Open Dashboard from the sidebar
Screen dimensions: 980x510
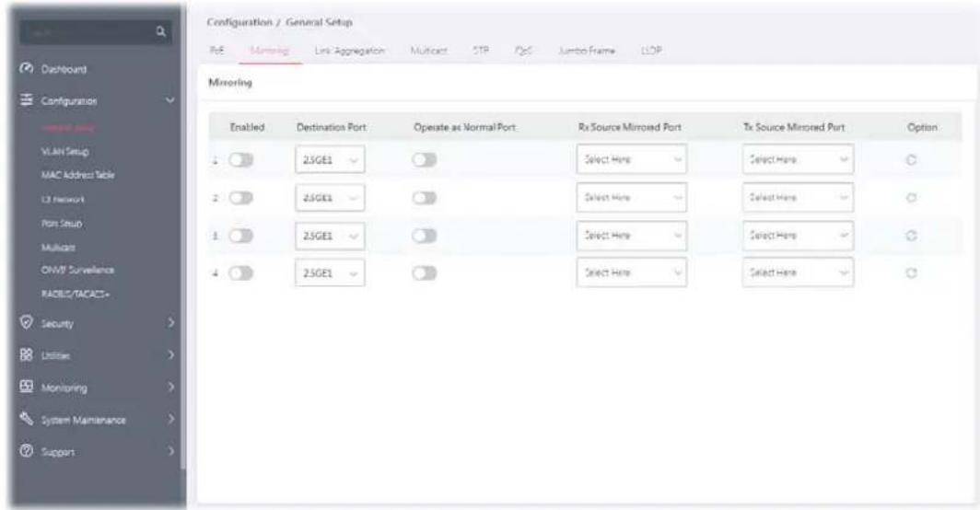click(64, 69)
